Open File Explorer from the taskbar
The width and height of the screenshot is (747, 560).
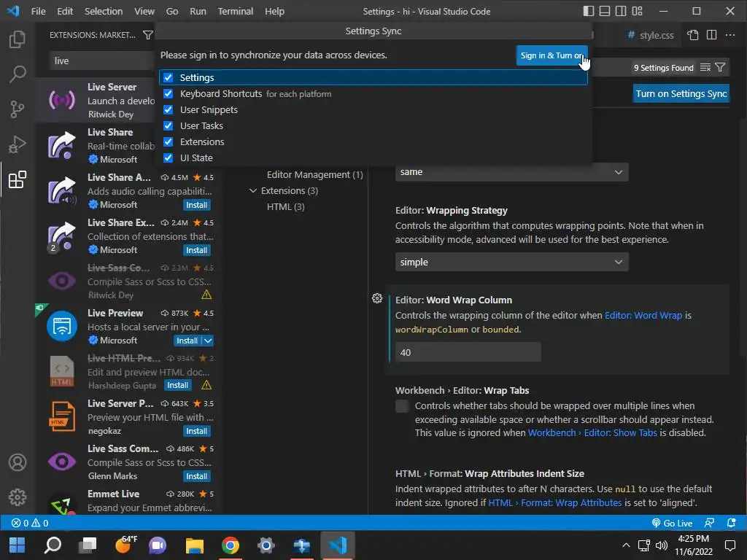194,545
